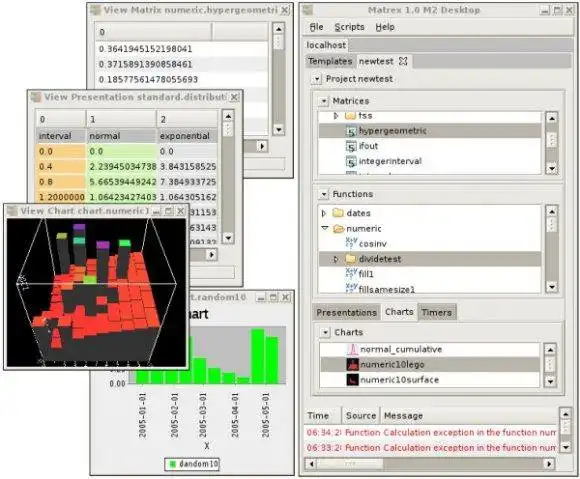Click the Message column header in log
The image size is (580, 479).
click(469, 416)
